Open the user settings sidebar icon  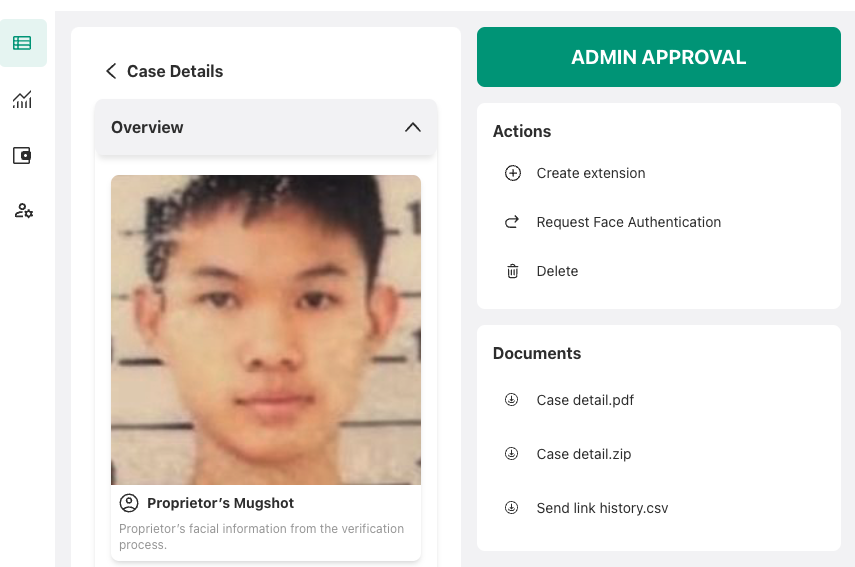tap(23, 210)
